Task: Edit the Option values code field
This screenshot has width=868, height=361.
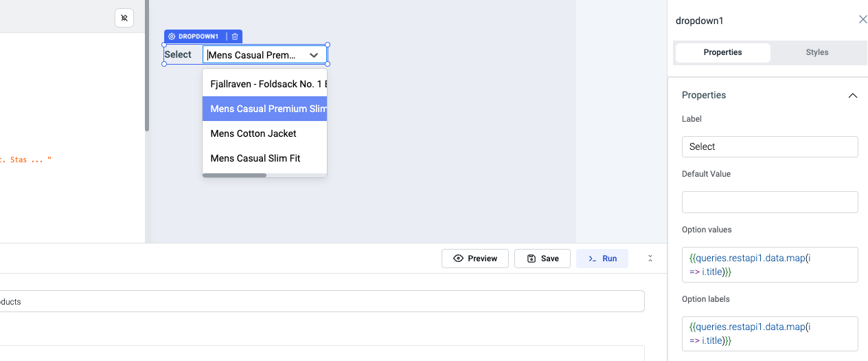Action: (x=769, y=265)
